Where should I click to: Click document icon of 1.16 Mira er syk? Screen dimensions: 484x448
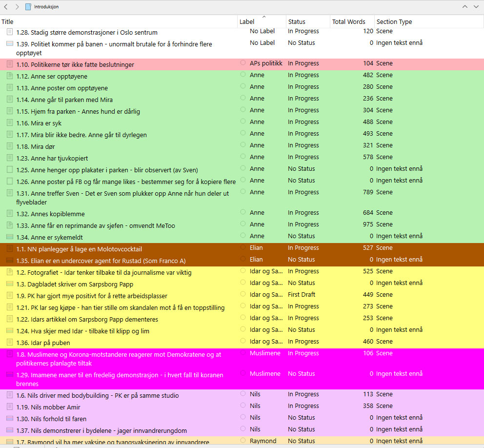point(10,122)
